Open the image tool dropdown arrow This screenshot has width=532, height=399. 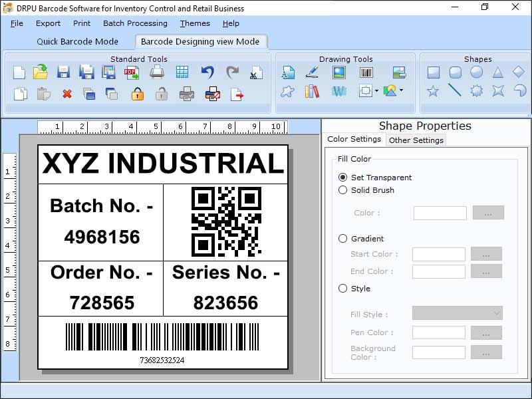point(401,91)
